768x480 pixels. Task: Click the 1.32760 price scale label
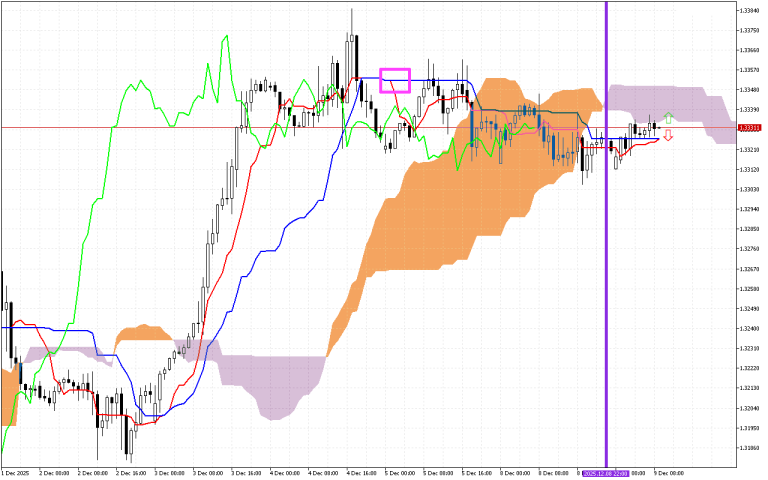749,249
